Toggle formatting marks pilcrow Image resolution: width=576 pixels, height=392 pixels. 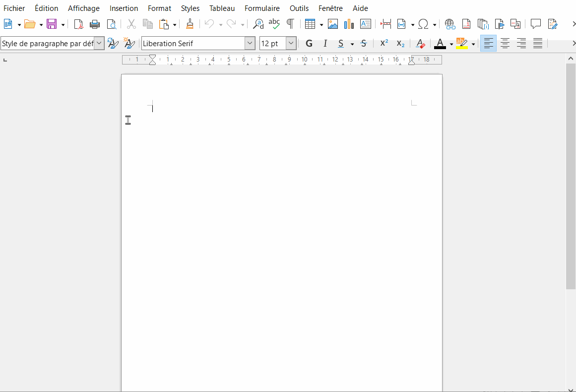290,24
